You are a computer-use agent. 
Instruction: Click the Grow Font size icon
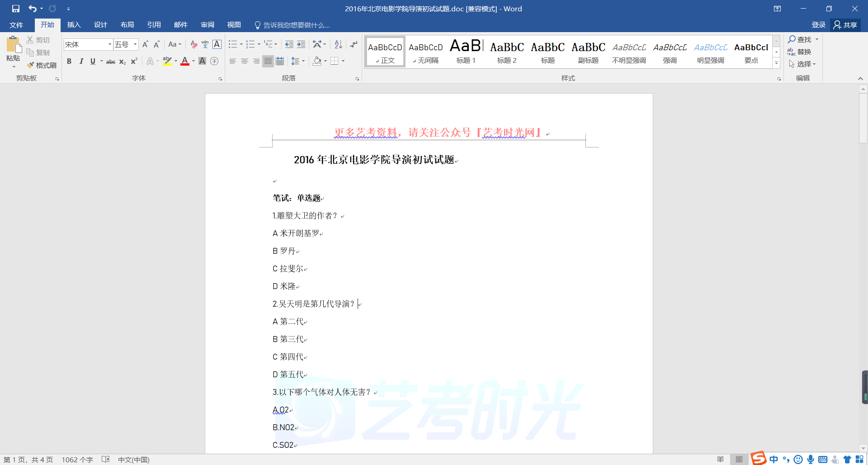pos(145,44)
